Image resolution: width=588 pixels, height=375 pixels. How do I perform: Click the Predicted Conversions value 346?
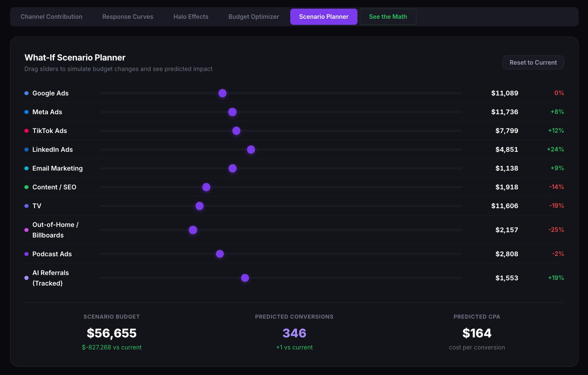pos(294,333)
